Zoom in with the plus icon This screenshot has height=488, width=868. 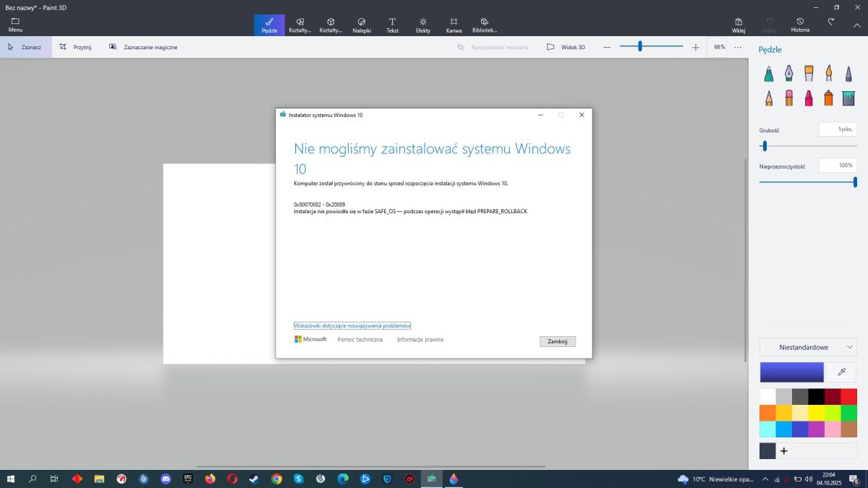pos(696,47)
